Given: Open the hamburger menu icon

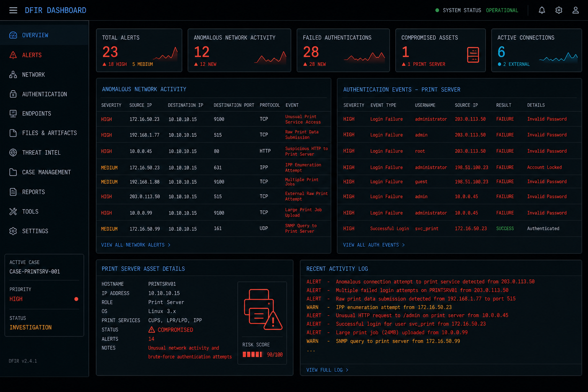Looking at the screenshot, I should [13, 10].
